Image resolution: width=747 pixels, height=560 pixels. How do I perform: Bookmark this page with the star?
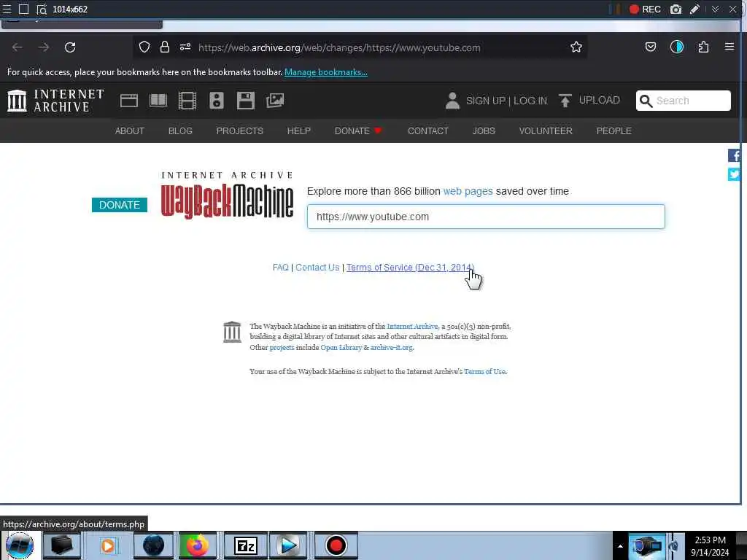pyautogui.click(x=576, y=47)
